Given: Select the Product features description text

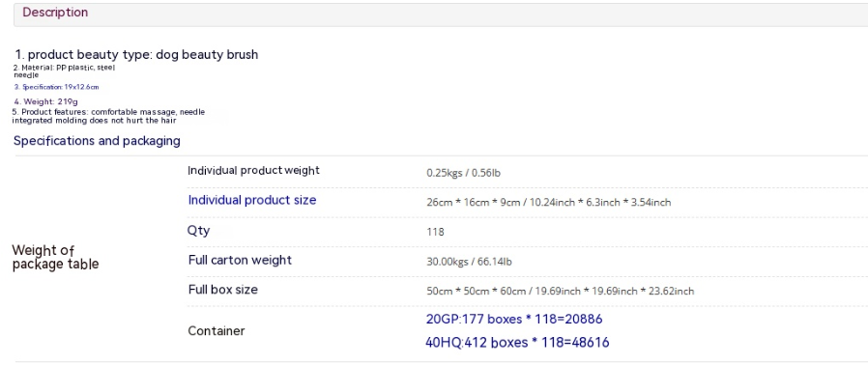Looking at the screenshot, I should tap(108, 116).
